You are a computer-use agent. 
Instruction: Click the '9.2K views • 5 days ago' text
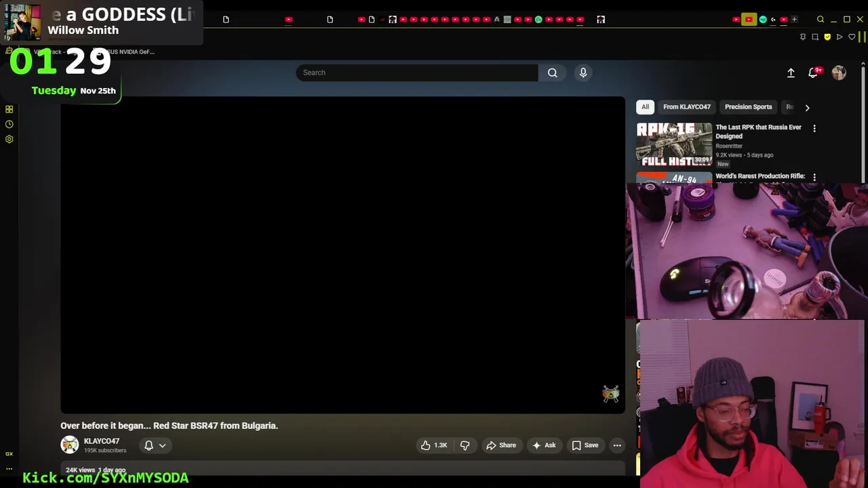pyautogui.click(x=745, y=155)
